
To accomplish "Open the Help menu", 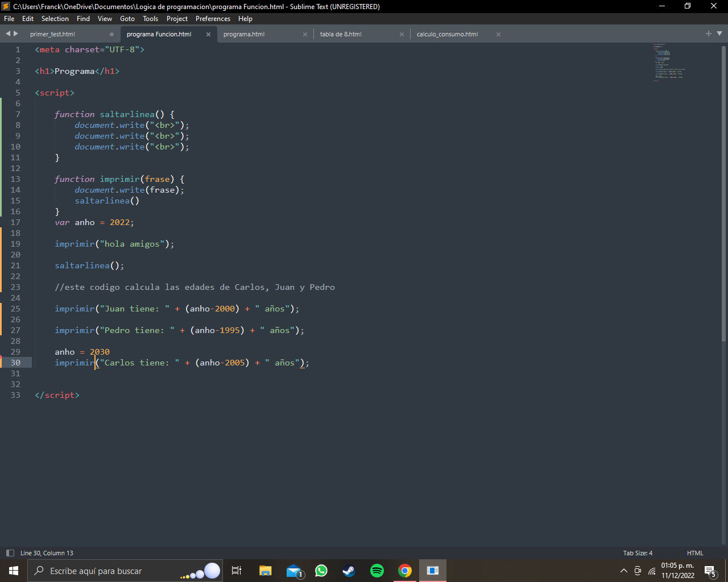I will point(245,19).
